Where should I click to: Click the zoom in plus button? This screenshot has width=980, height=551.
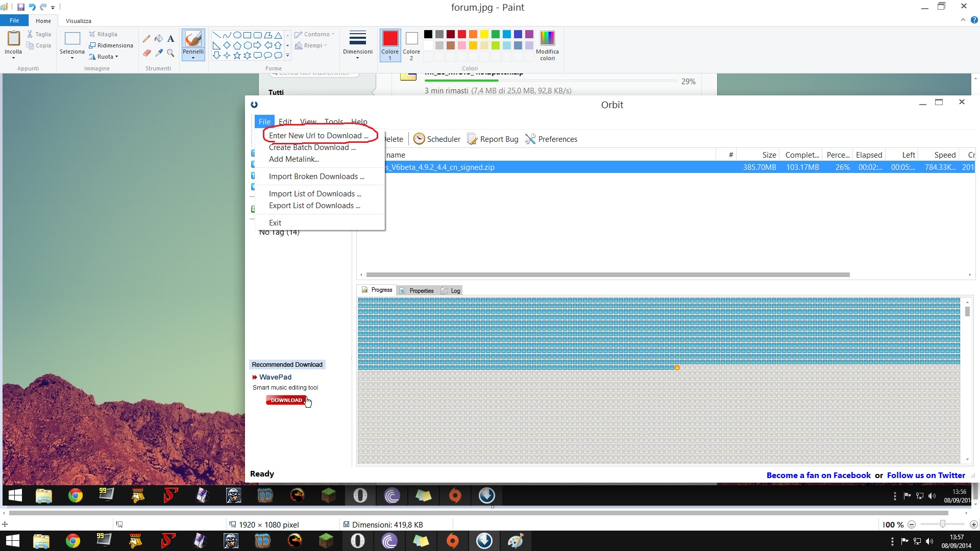click(x=973, y=524)
